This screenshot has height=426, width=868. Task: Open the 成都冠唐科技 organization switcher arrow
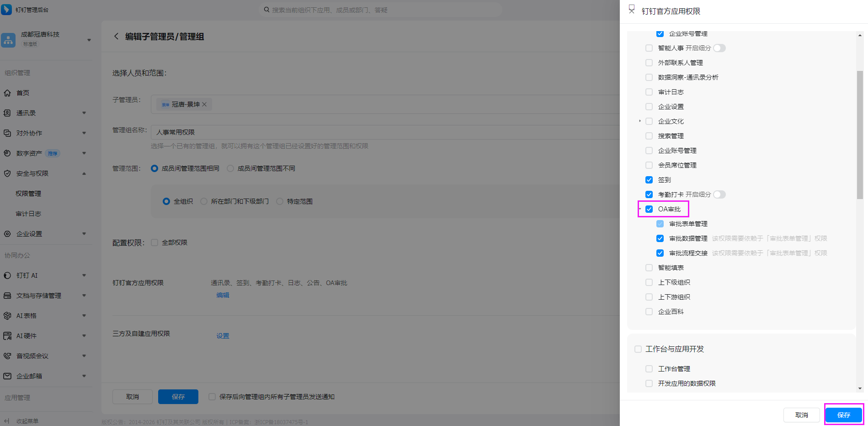[89, 40]
